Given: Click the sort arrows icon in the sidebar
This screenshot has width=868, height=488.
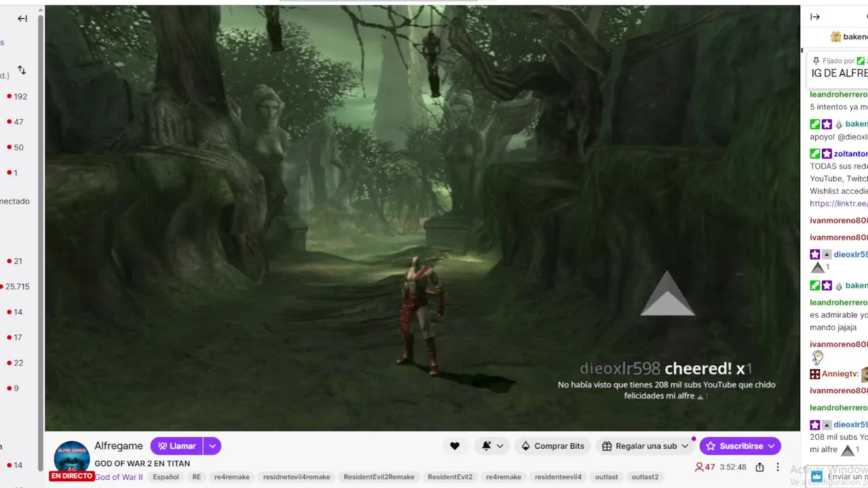Looking at the screenshot, I should click(22, 70).
